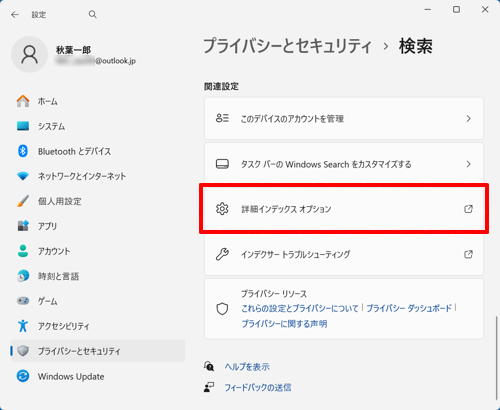
Task: Maximize the Settings window
Action: coord(456,9)
